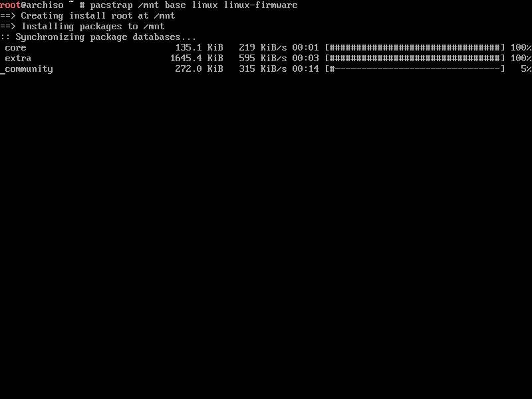Click 'linux-firmware' in the command line

click(x=261, y=5)
